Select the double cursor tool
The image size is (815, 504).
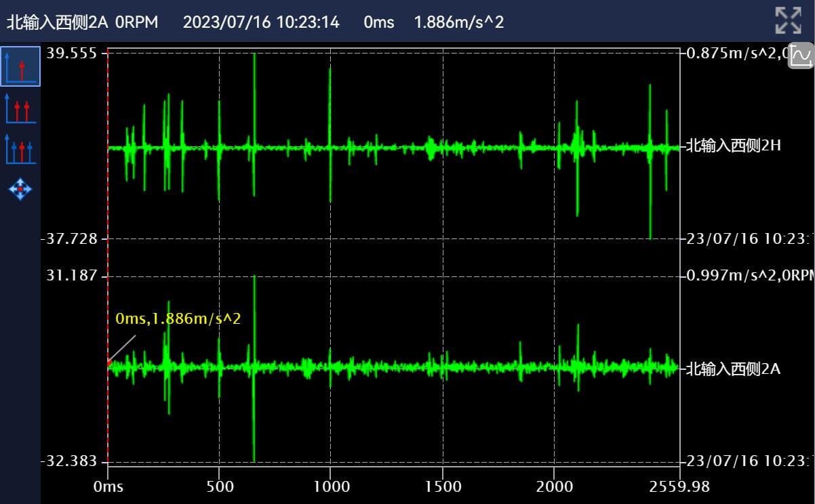(20, 108)
